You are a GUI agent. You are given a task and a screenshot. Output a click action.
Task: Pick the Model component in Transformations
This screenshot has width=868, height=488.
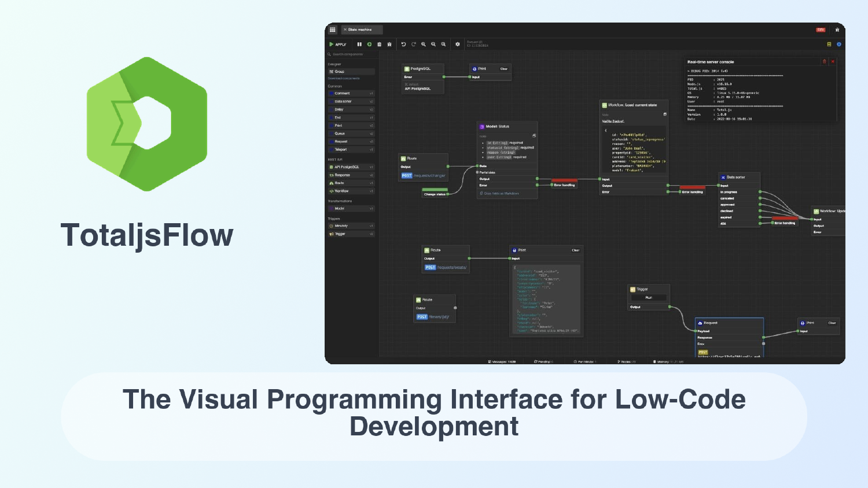pos(351,209)
